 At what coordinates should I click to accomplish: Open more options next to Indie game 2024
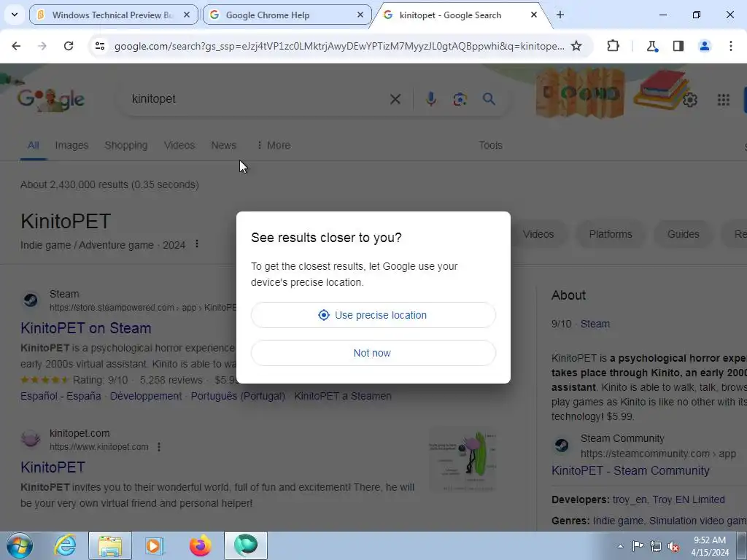(x=197, y=244)
